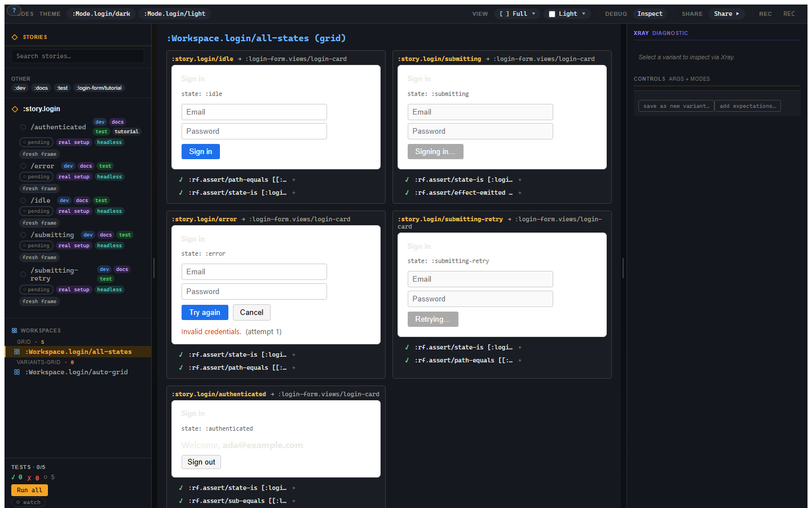This screenshot has height=508, width=812.
Task: Click the left sidebar resize handle
Action: 153,268
